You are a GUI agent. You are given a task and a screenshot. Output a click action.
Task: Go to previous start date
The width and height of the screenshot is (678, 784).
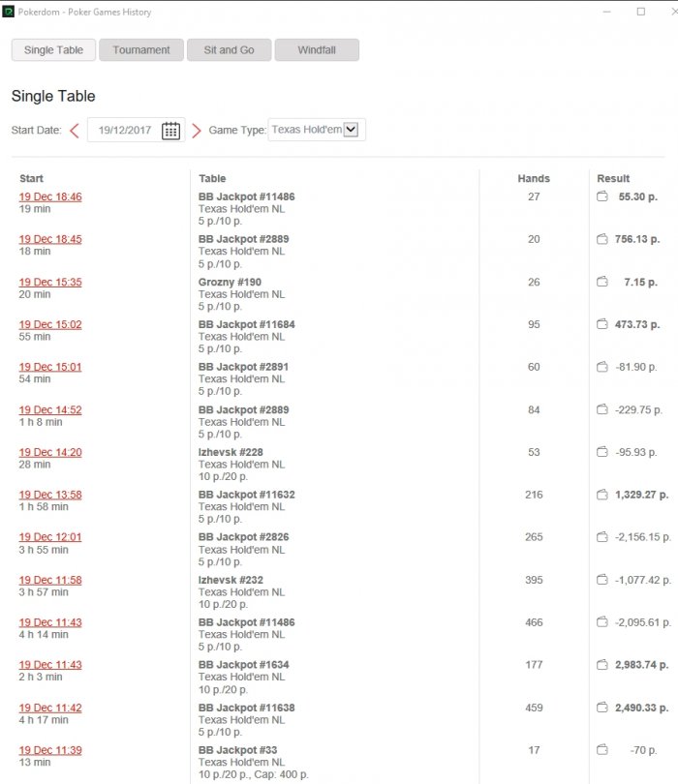point(75,131)
